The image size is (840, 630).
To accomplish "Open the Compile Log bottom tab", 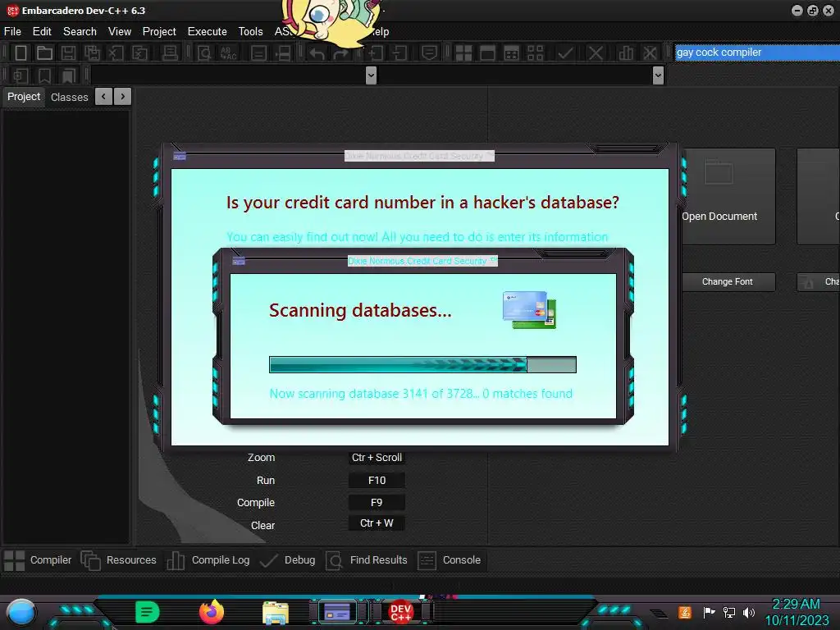I will point(208,559).
